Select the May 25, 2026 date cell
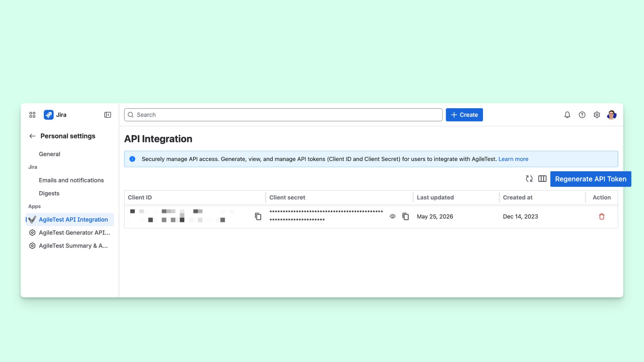The width and height of the screenshot is (644, 362). coord(435,217)
